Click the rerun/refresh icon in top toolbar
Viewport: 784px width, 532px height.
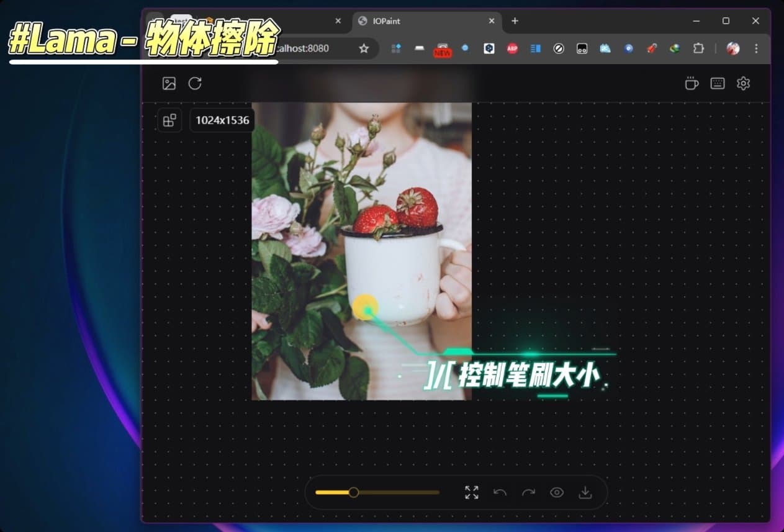tap(195, 83)
